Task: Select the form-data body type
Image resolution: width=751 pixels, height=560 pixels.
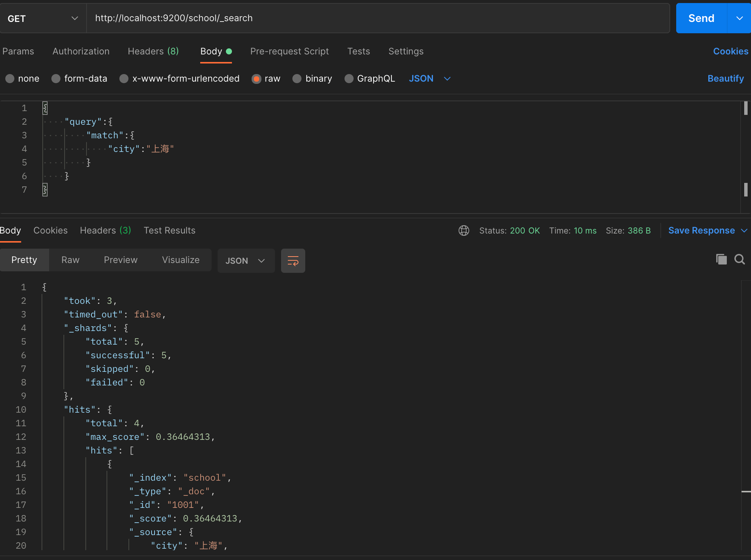Action: pos(79,79)
